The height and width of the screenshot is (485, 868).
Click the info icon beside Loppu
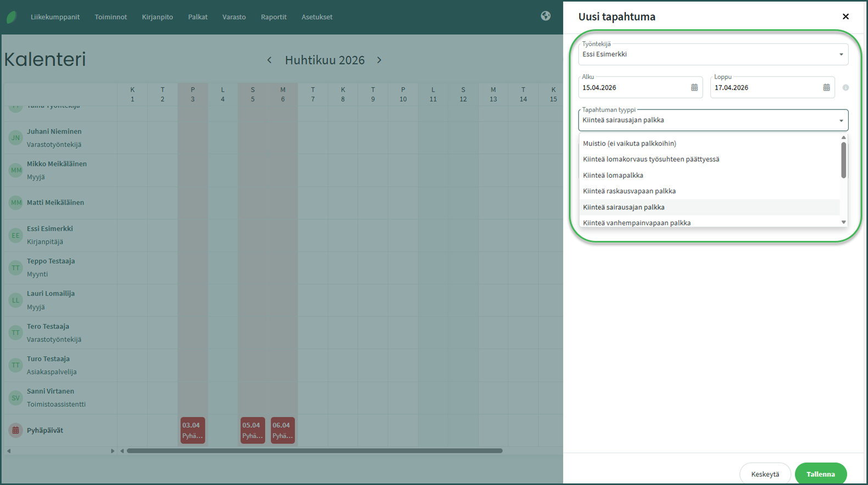(x=845, y=87)
